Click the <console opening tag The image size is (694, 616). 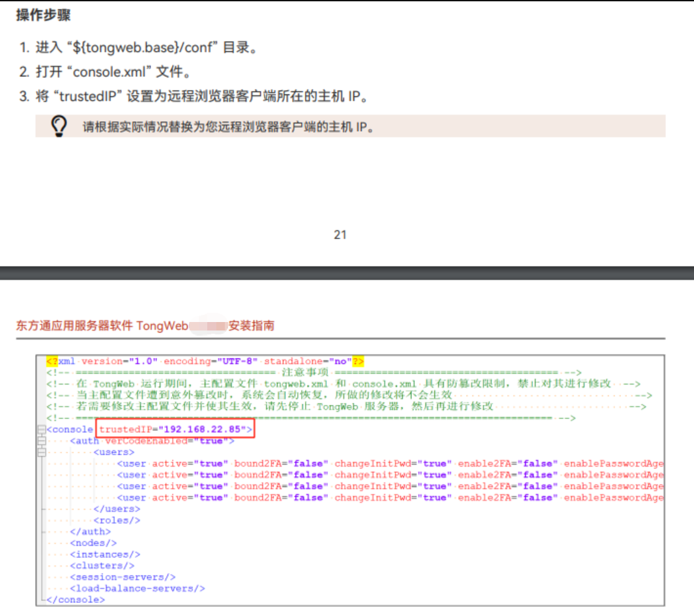[70, 429]
